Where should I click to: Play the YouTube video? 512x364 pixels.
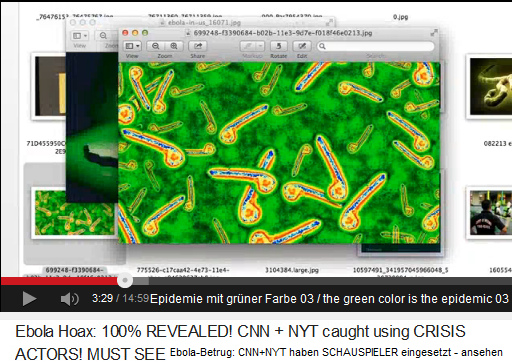tap(29, 298)
